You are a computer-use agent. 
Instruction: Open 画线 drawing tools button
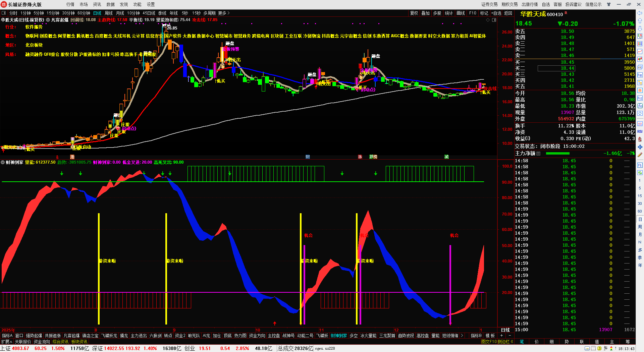(x=461, y=13)
